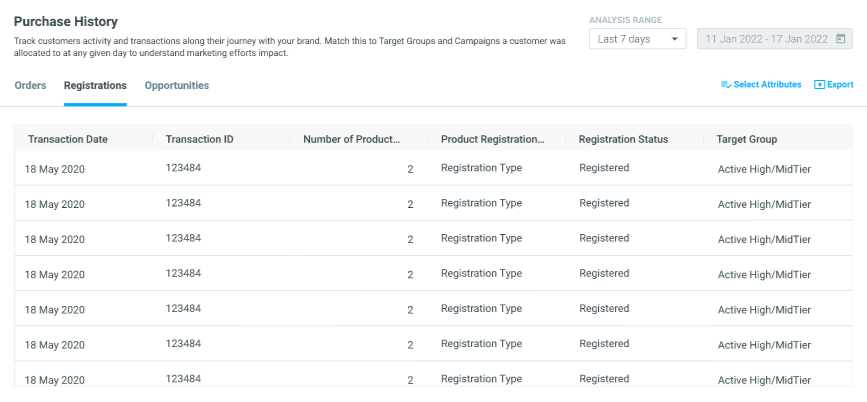This screenshot has height=402, width=867.
Task: Click the Export download icon
Action: pos(819,85)
